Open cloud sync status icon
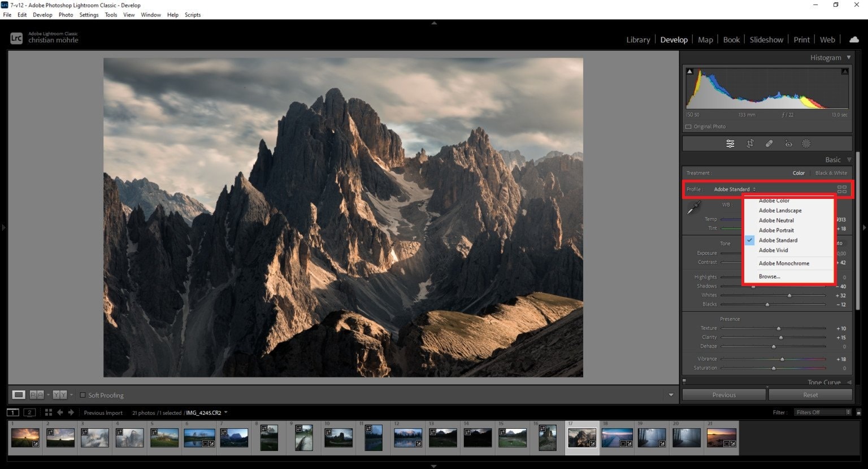Image resolution: width=868 pixels, height=469 pixels. click(854, 40)
